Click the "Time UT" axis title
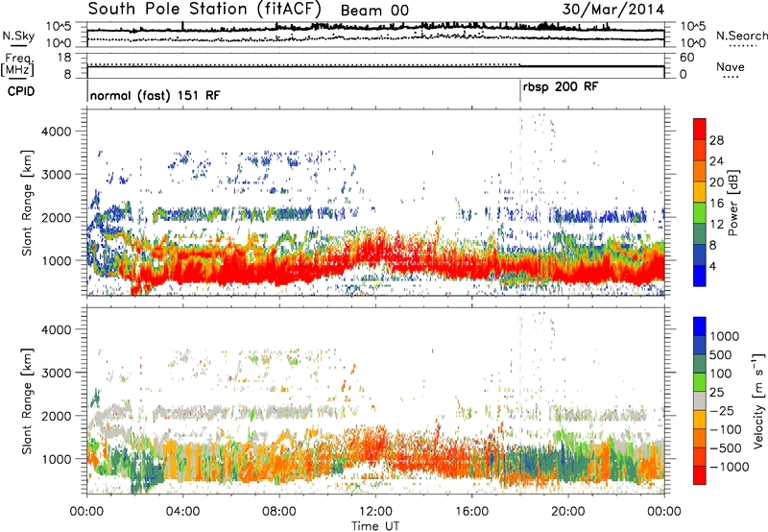This screenshot has height=532, width=768. coord(375,525)
